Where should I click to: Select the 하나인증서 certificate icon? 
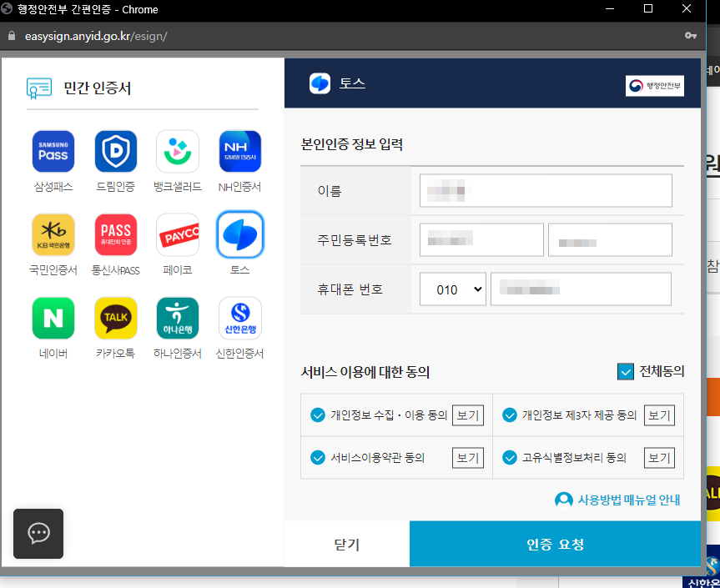point(178,318)
